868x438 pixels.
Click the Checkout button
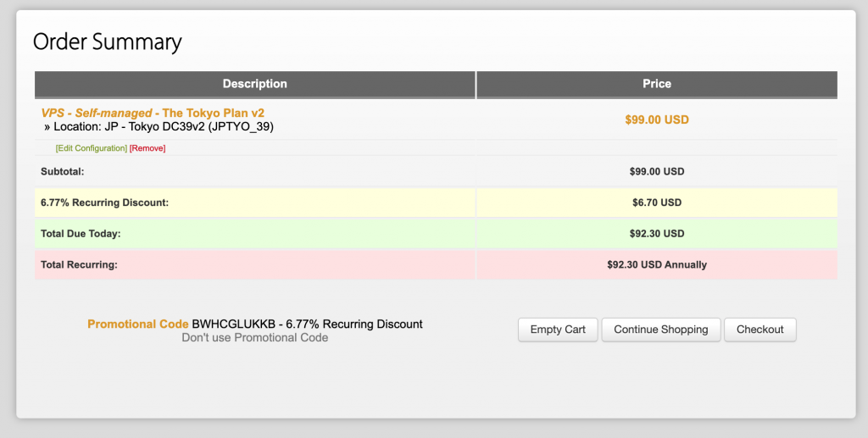click(759, 330)
